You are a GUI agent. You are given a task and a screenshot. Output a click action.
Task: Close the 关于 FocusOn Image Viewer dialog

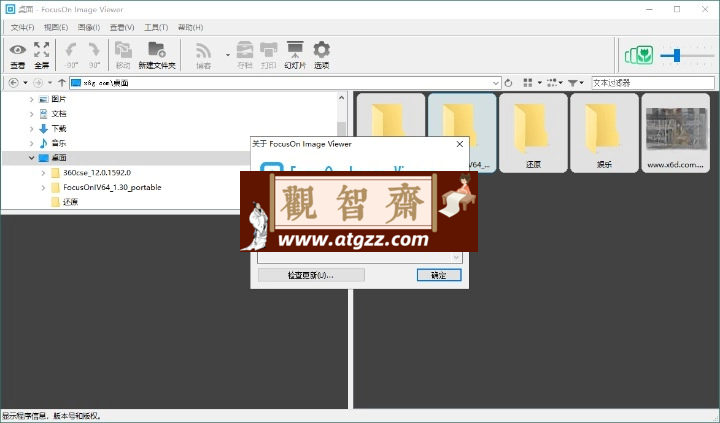click(x=460, y=144)
